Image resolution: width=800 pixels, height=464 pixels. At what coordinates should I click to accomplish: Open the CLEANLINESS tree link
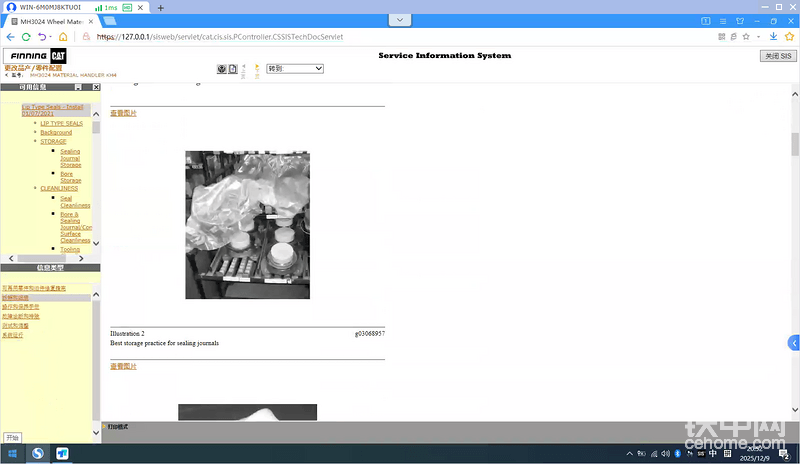pyautogui.click(x=61, y=188)
